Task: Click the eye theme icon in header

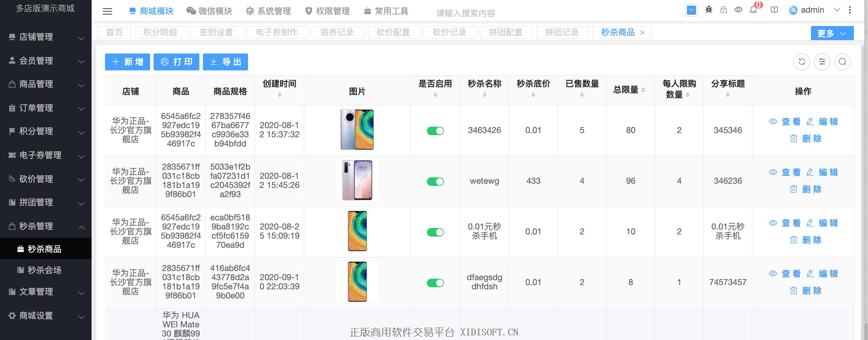Action: [738, 10]
